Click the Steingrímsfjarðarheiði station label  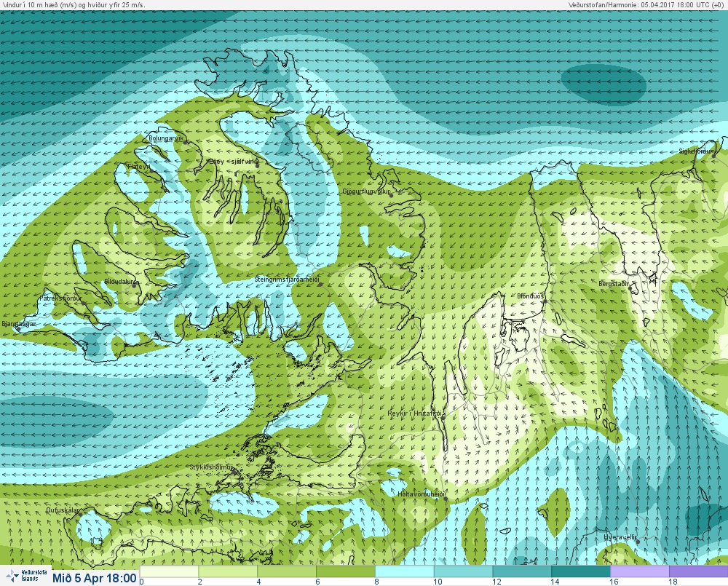pos(287,280)
